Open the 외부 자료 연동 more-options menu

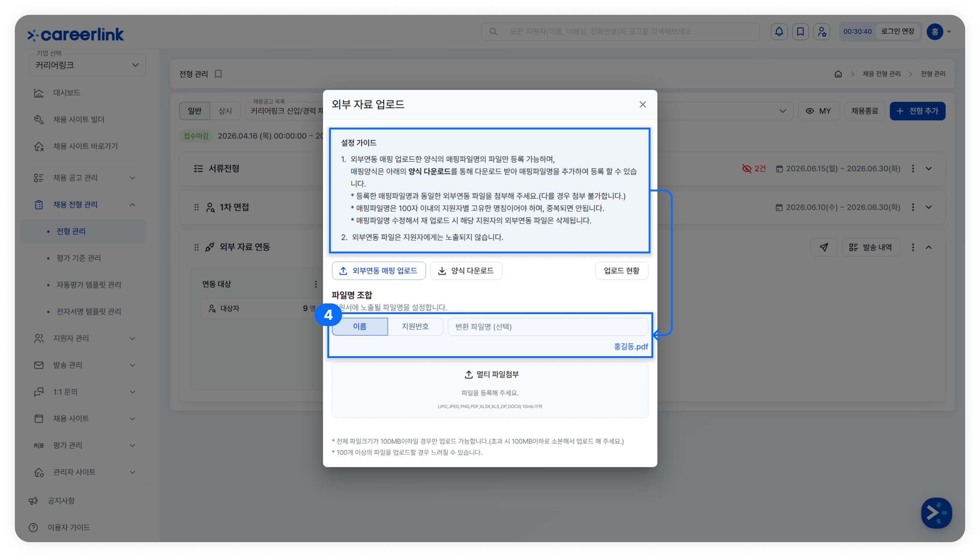(913, 248)
